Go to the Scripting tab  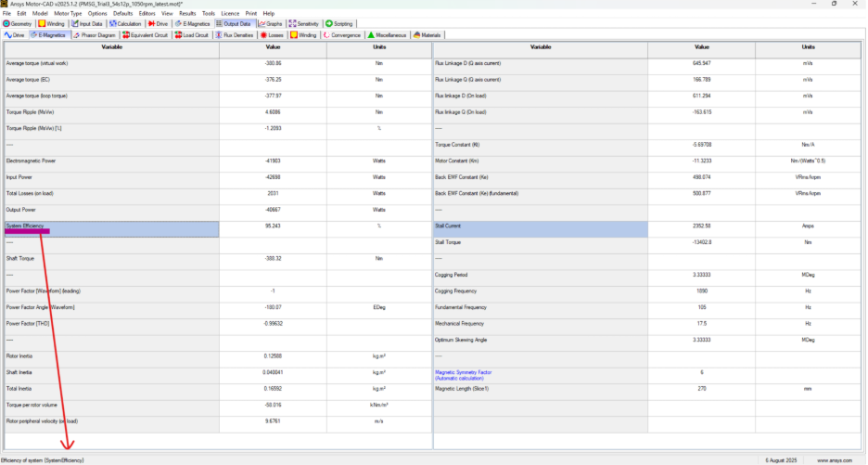(341, 23)
